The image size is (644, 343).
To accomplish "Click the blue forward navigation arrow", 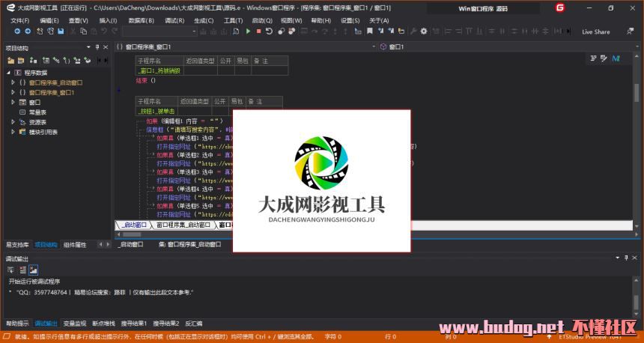I will pyautogui.click(x=28, y=31).
